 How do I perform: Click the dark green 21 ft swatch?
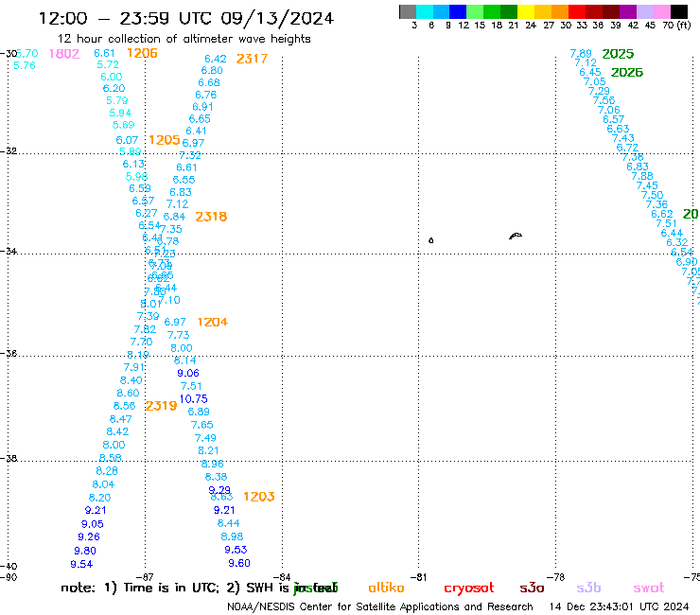tap(509, 11)
